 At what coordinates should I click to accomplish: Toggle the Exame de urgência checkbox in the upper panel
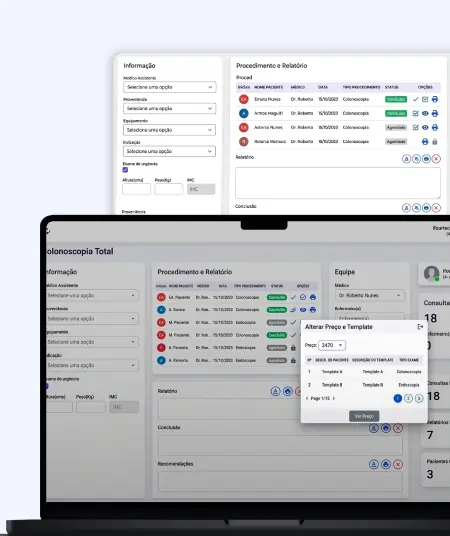(125, 170)
